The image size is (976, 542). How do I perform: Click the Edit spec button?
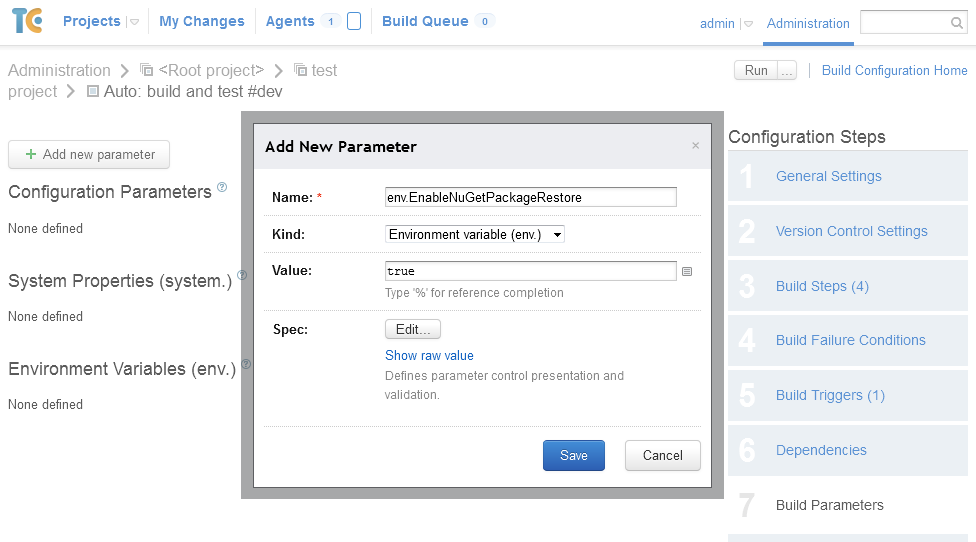412,329
